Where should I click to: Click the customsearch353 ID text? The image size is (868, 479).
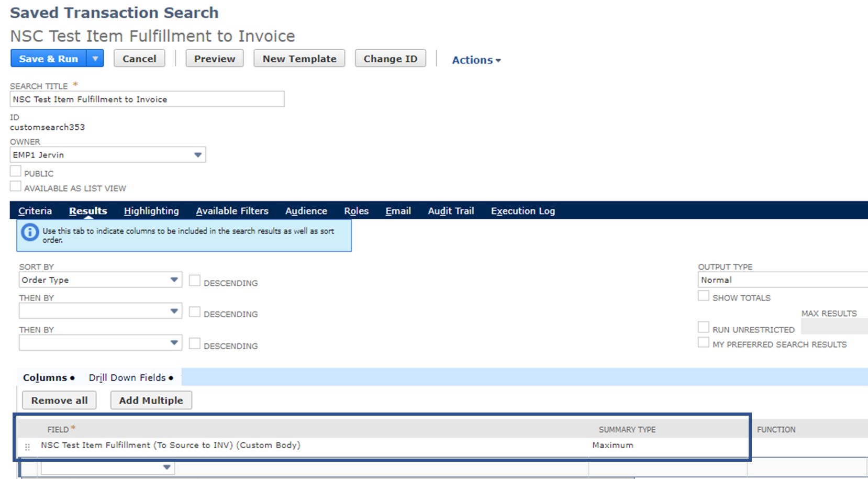pyautogui.click(x=47, y=127)
